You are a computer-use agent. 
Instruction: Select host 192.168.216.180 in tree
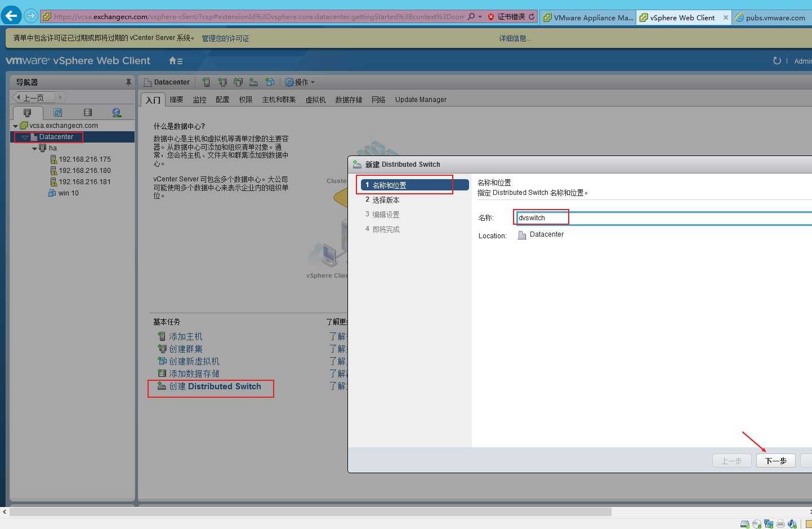tap(84, 171)
